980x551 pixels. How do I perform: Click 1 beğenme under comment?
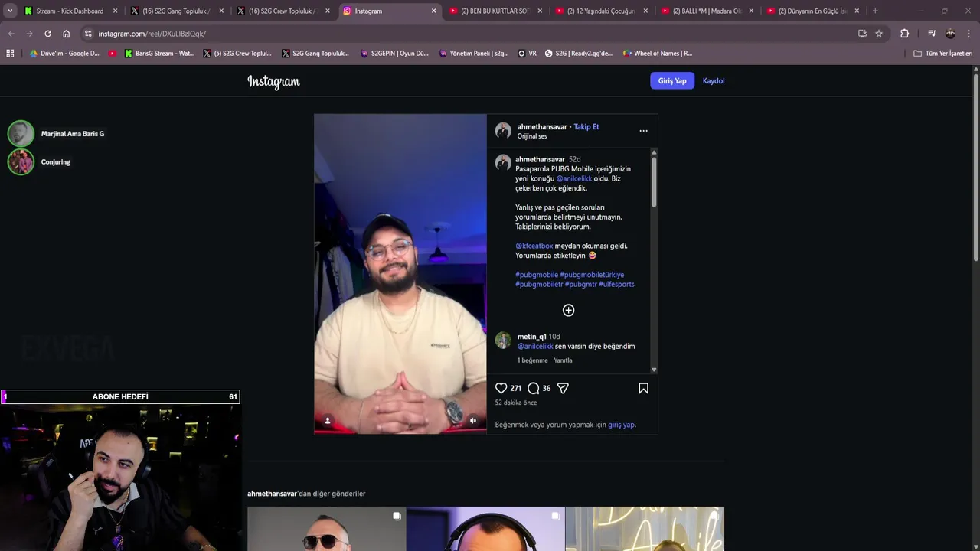click(x=533, y=360)
